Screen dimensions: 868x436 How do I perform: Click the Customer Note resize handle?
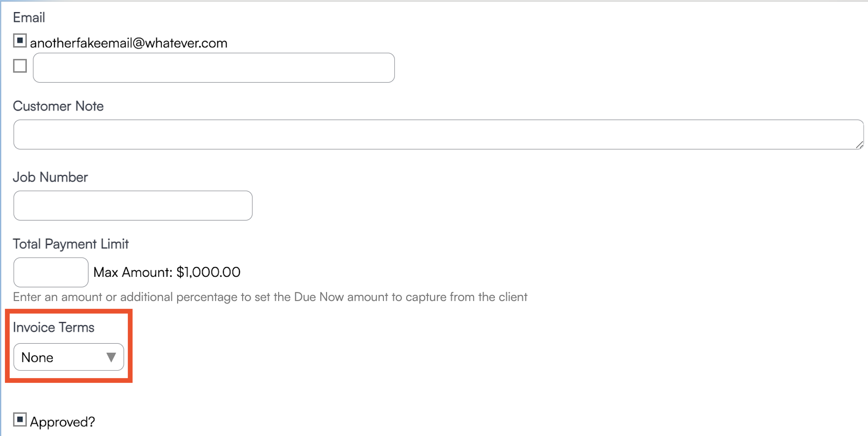[x=859, y=145]
